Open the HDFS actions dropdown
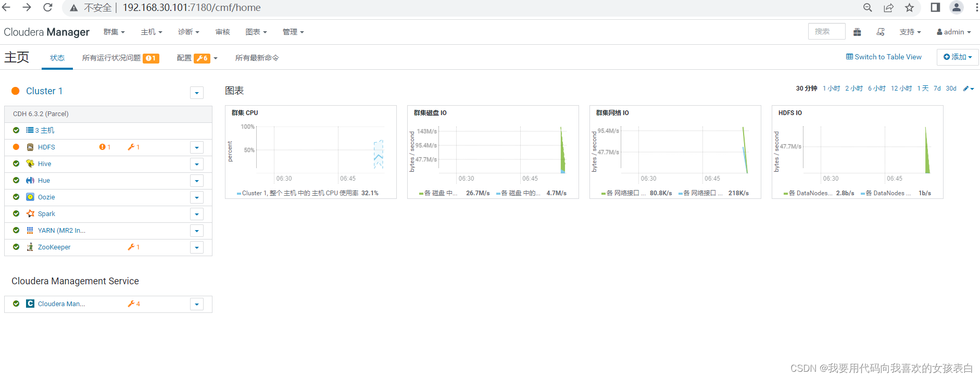 pyautogui.click(x=196, y=147)
